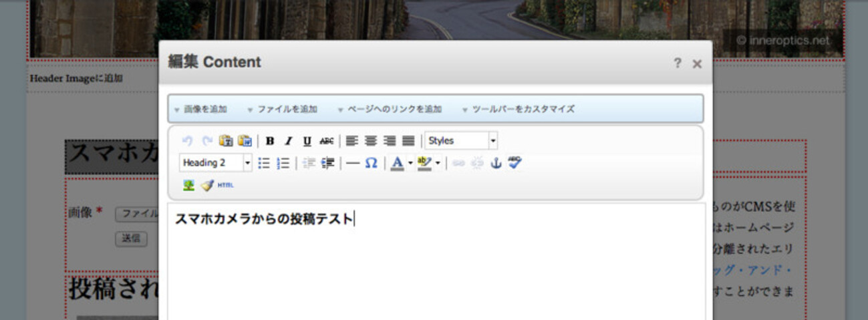Open the text color picker arrow
This screenshot has width=868, height=320.
click(410, 163)
